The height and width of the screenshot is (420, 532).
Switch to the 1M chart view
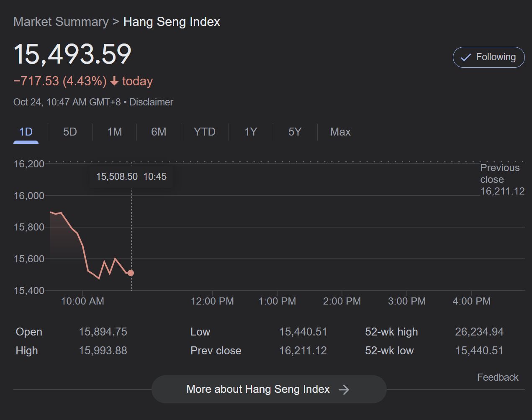point(114,132)
